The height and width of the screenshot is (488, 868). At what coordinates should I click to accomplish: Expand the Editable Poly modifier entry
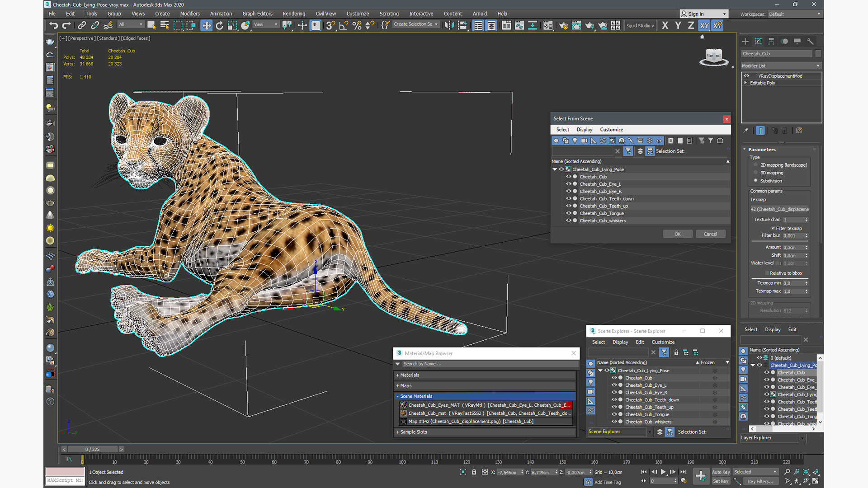coord(745,83)
